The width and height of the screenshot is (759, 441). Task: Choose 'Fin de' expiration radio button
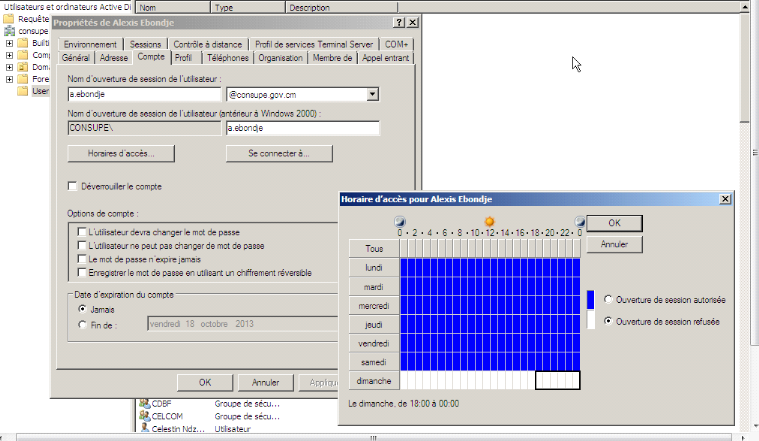[82, 324]
